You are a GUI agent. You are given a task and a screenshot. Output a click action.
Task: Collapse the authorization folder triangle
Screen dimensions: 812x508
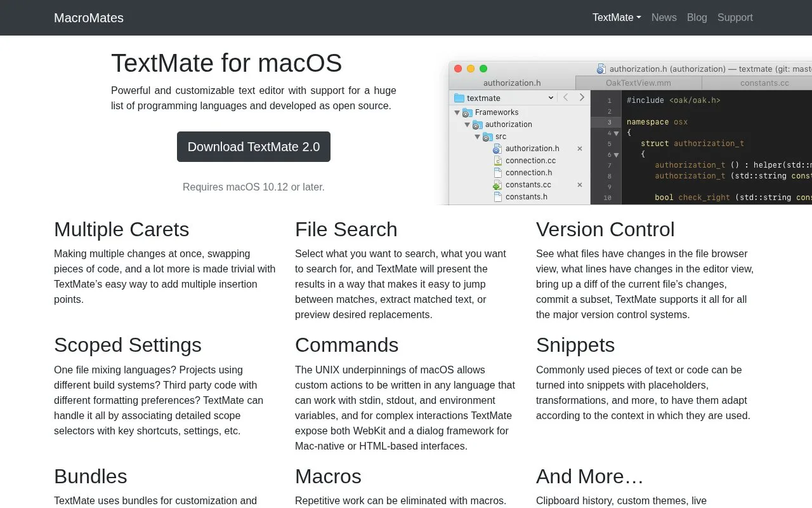pos(467,124)
